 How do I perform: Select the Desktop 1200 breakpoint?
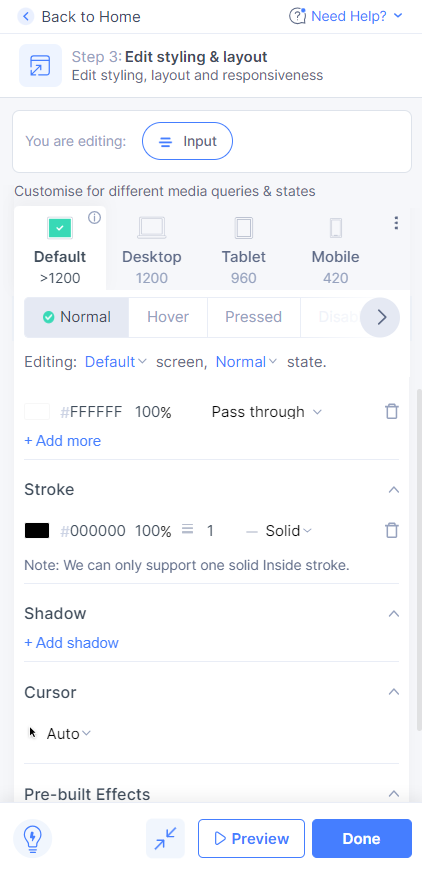pos(152,251)
